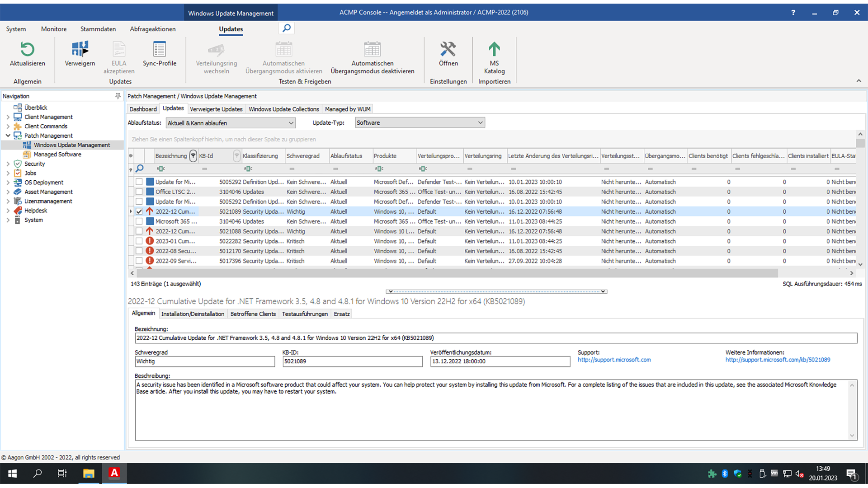Screen dimensions: 868x488
Task: Open the ACMP help question mark
Action: 793,13
